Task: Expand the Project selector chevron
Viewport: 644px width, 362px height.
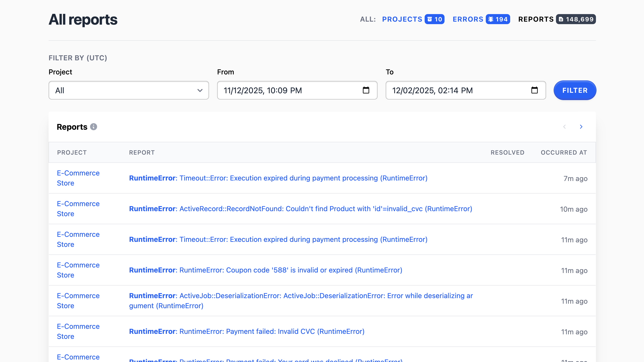Action: [199, 90]
